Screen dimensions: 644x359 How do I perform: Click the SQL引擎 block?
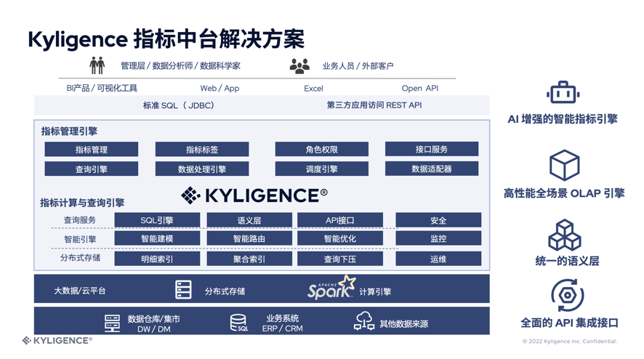(157, 220)
